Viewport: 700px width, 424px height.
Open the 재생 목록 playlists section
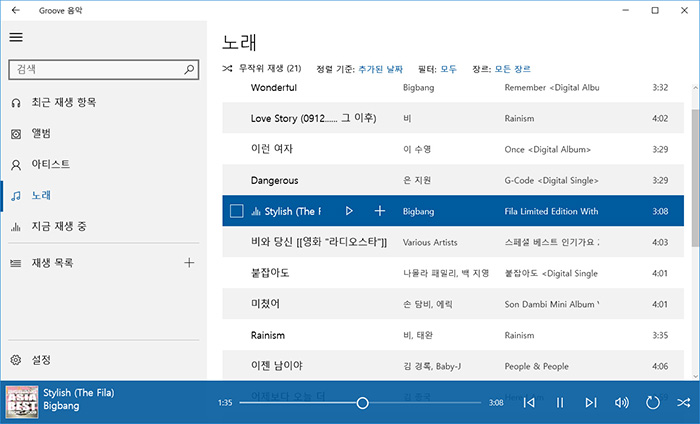coord(52,263)
